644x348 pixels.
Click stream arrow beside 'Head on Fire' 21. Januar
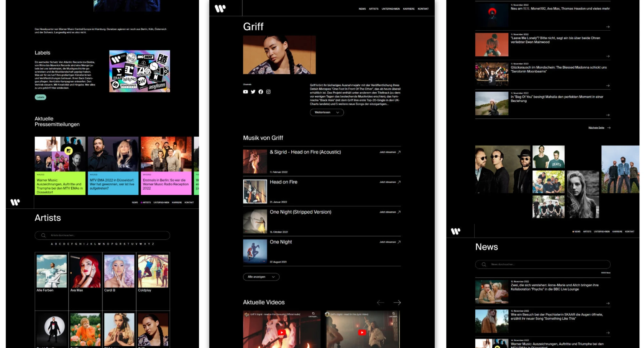399,182
